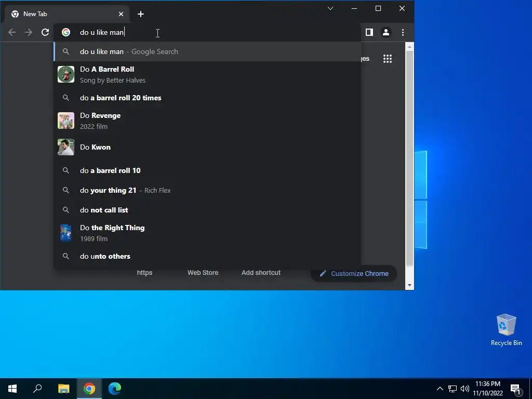The height and width of the screenshot is (399, 532).
Task: Click the Customize Chrome button
Action: click(x=354, y=273)
